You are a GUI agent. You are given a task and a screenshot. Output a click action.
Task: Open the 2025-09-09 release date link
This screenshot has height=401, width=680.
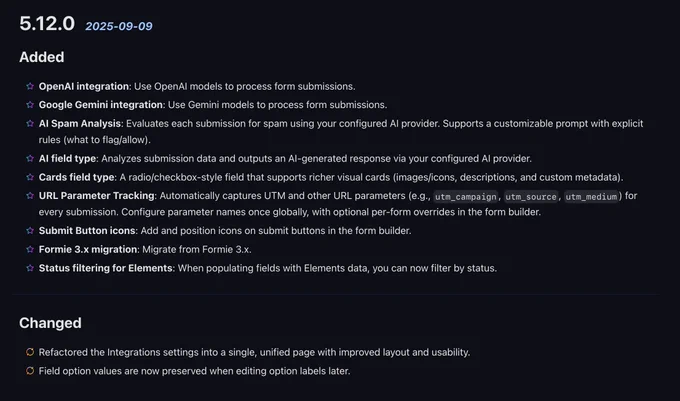(x=119, y=26)
